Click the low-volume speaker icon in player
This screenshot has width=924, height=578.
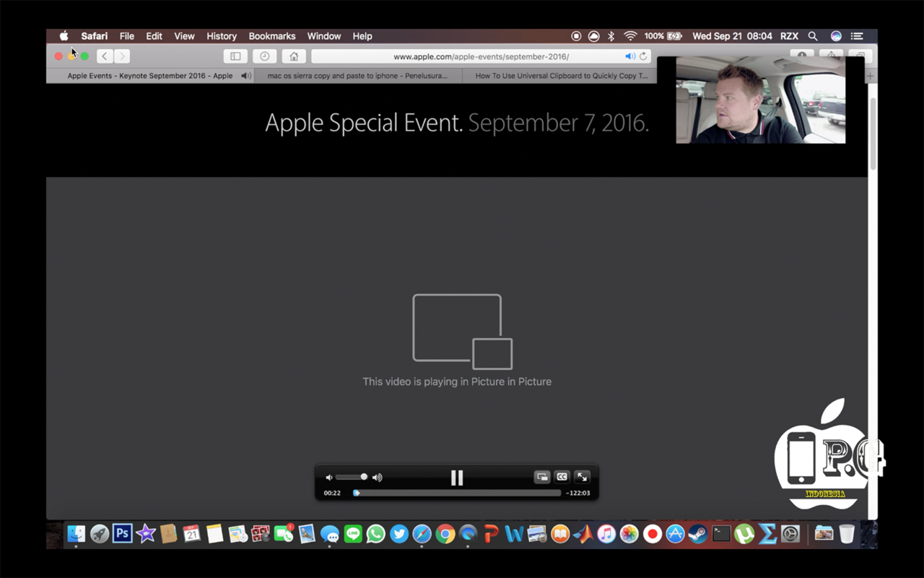coord(329,478)
